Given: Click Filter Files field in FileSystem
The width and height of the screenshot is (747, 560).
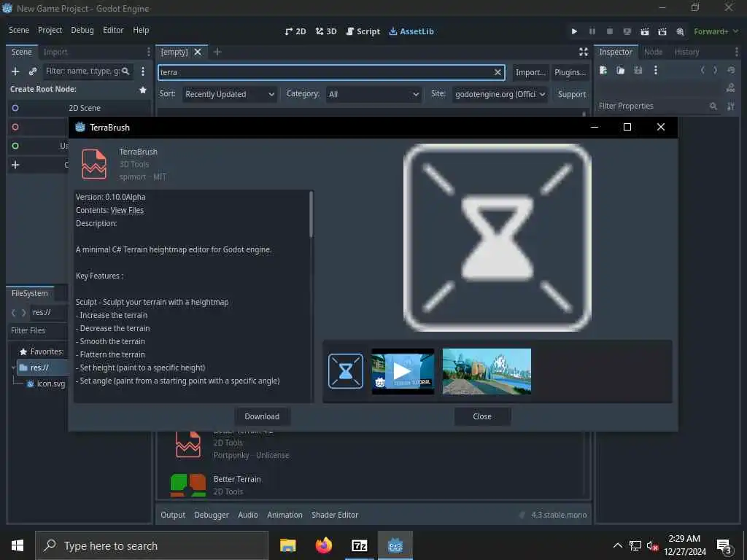Looking at the screenshot, I should 38,330.
